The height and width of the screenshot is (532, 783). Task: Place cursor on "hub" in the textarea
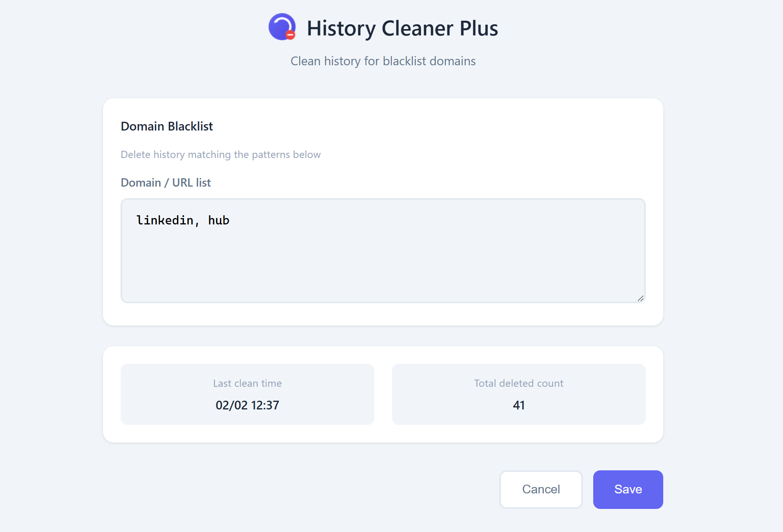219,220
